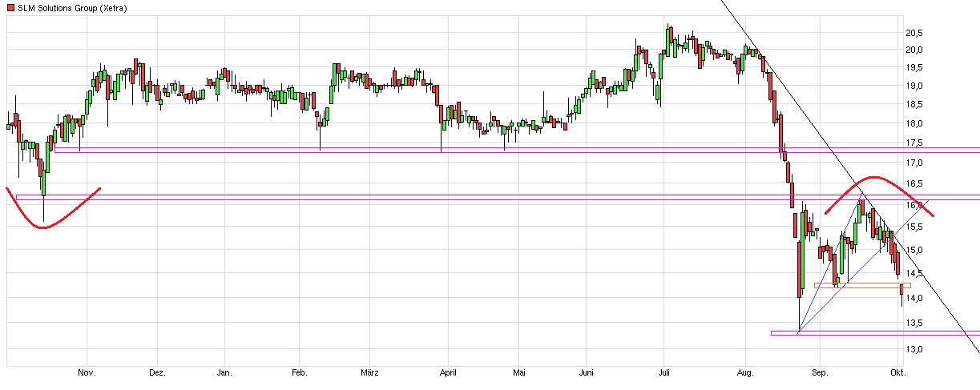Viewport: 980px width, 390px height.
Task: Click the 17,0 price label on the price axis
Action: tap(914, 163)
